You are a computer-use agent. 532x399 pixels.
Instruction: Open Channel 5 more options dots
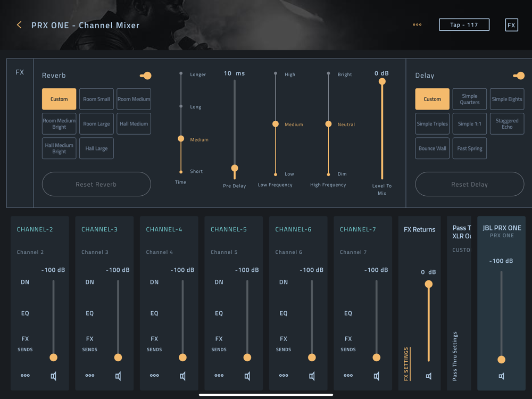[x=219, y=375]
